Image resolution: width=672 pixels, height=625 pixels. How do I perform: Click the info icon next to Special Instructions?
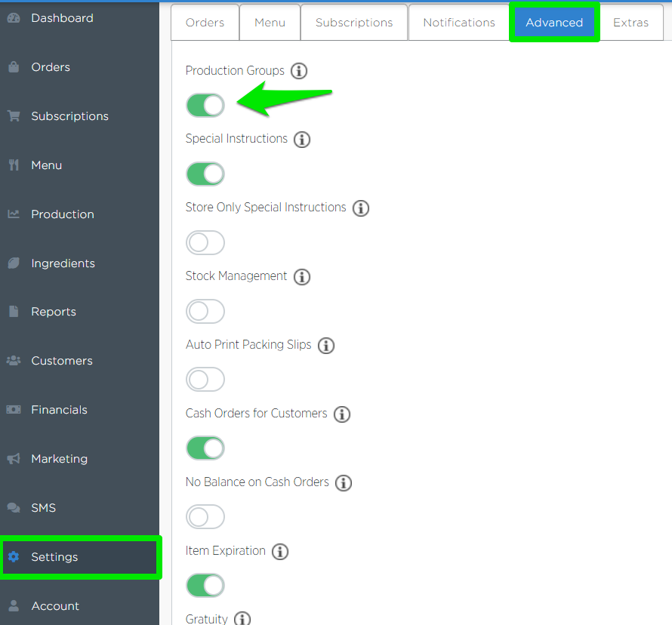click(302, 140)
